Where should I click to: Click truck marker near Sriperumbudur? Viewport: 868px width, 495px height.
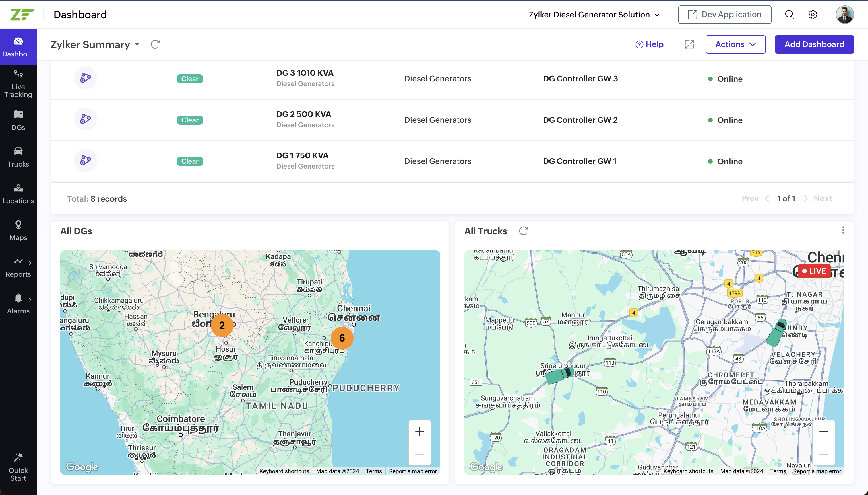tap(560, 375)
